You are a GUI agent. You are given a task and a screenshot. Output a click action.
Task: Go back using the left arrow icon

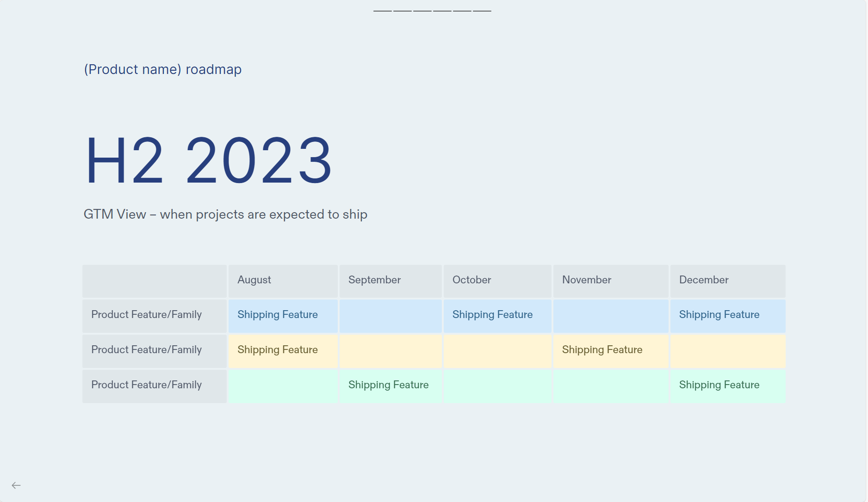pos(16,485)
